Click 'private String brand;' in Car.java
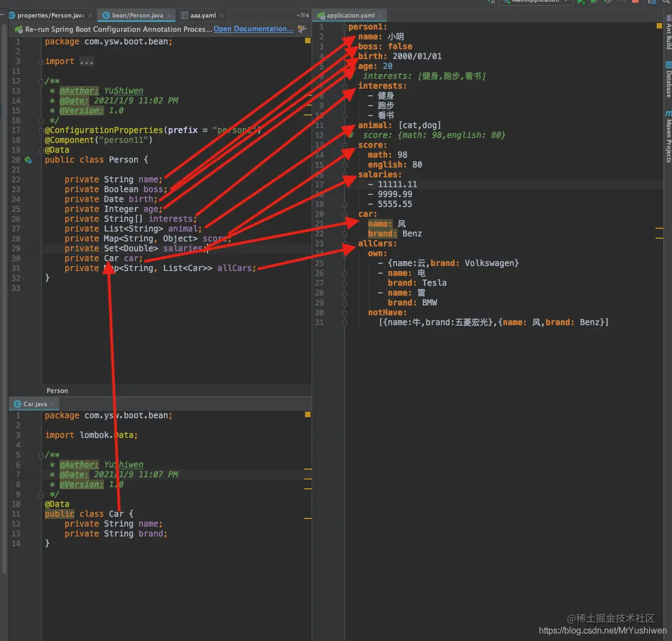The image size is (672, 641). (x=116, y=534)
